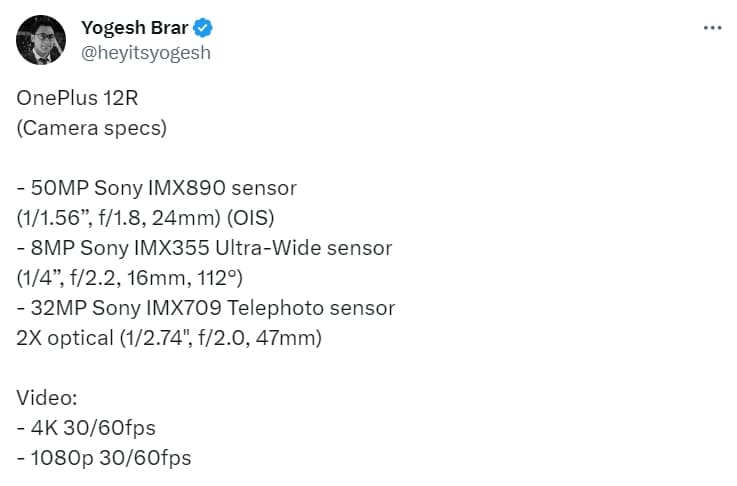
Task: Select the "1080p 30/60fps" line
Action: [104, 458]
